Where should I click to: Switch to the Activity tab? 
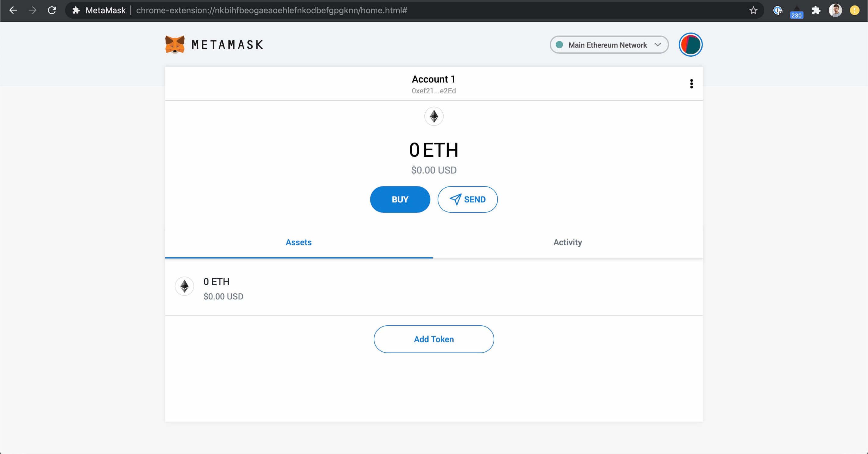pos(568,242)
